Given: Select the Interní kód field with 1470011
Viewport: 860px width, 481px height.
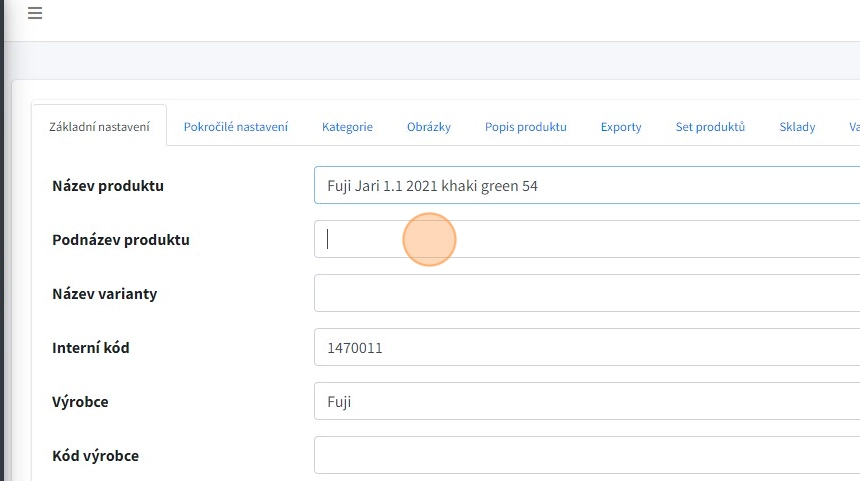Looking at the screenshot, I should [x=586, y=348].
